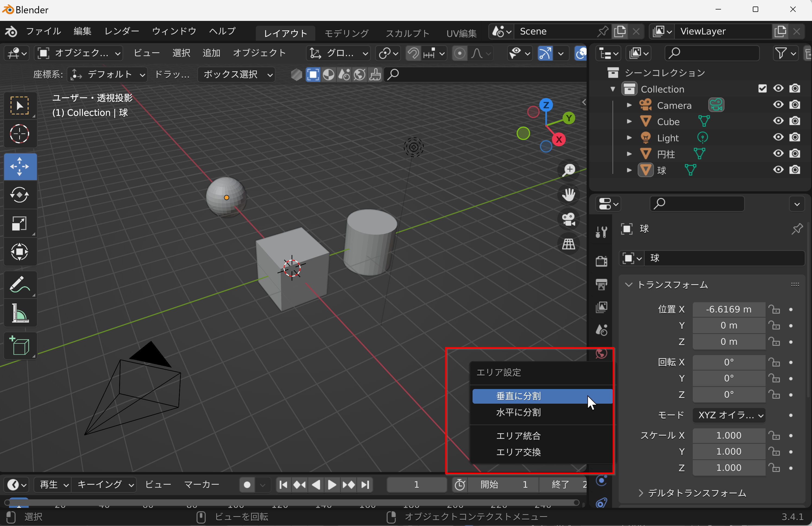Switch perspective/orthographic with grid icon
This screenshot has height=526, width=812.
click(568, 244)
